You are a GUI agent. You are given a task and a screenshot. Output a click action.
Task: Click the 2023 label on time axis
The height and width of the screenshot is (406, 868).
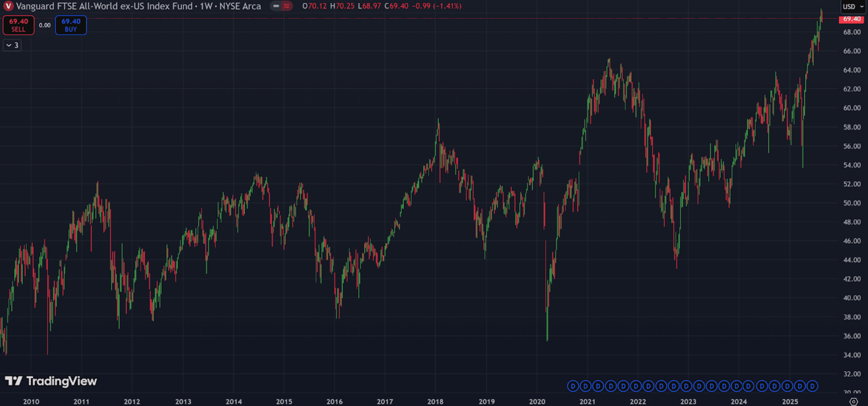point(688,401)
